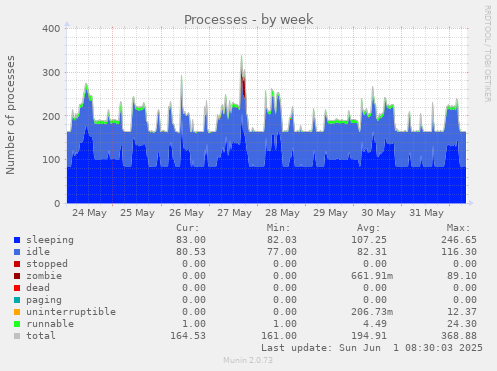Click the '25 May' x-axis label
The height and width of the screenshot is (371, 497).
tap(137, 213)
